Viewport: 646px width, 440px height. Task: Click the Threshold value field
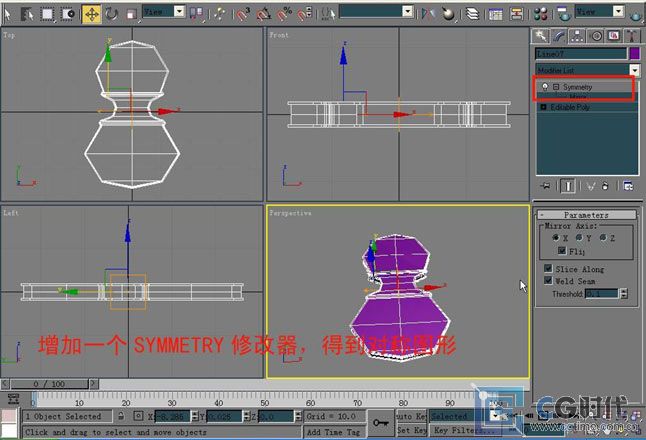click(x=602, y=294)
